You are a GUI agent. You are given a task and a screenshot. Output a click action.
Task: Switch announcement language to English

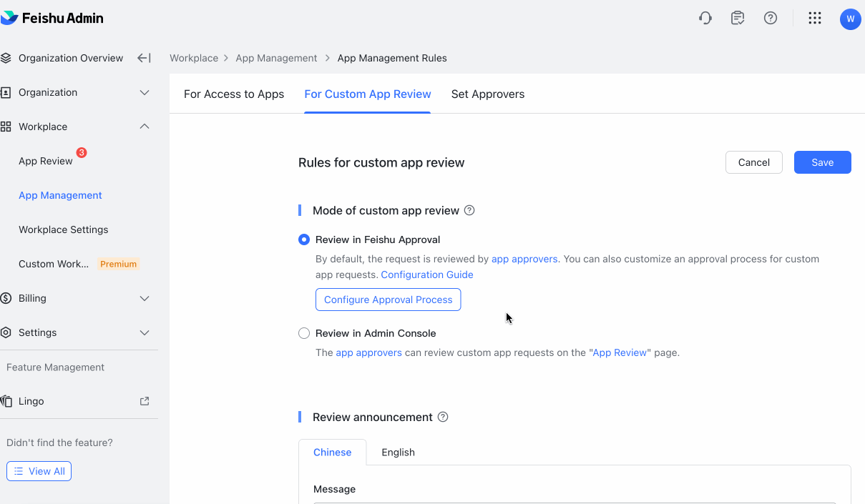coord(398,452)
